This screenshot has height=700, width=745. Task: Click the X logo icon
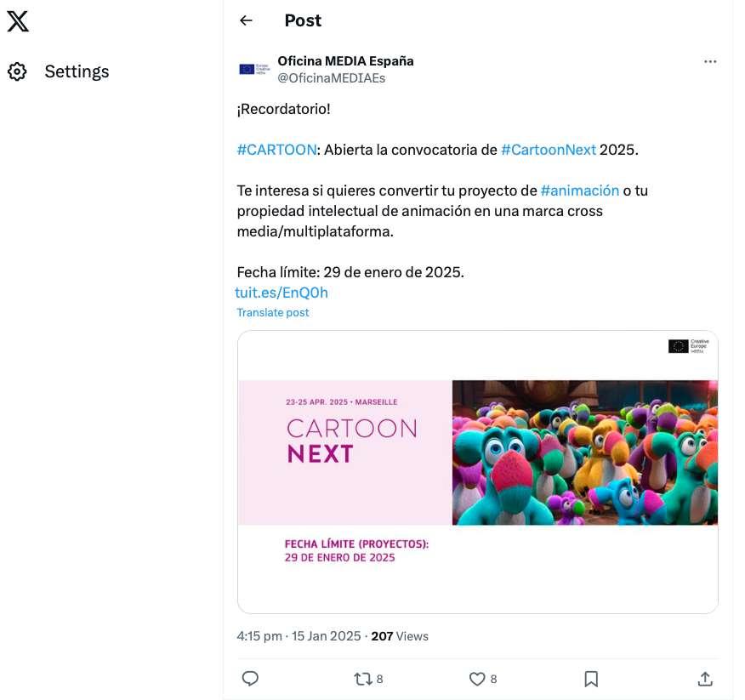pos(18,20)
